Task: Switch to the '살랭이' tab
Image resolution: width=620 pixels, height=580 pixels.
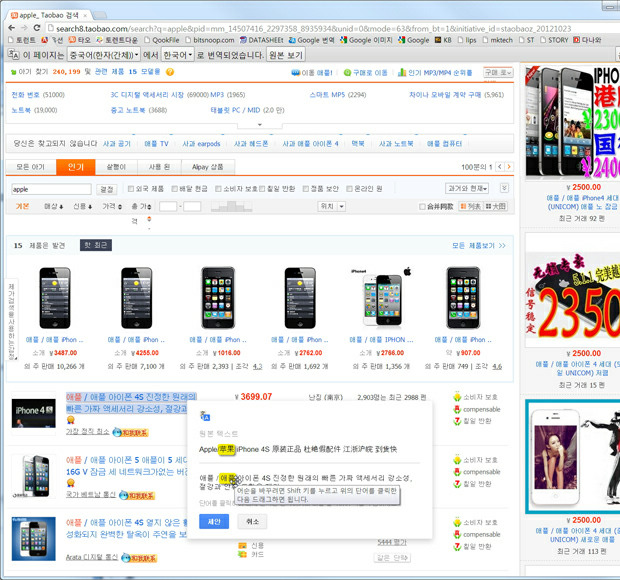Action: tap(116, 167)
